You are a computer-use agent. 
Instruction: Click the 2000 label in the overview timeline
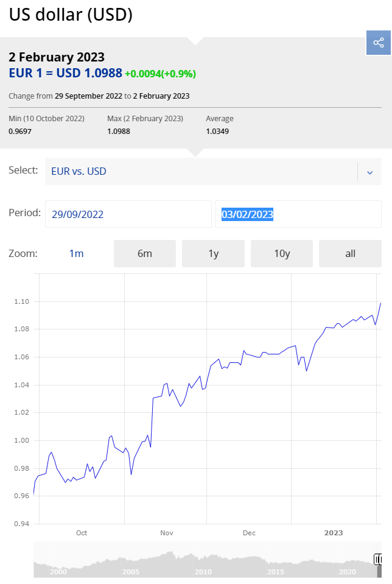[58, 572]
